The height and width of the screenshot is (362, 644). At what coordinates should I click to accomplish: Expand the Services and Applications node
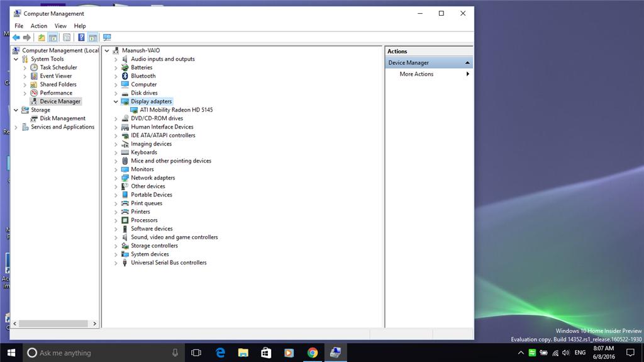click(x=16, y=127)
